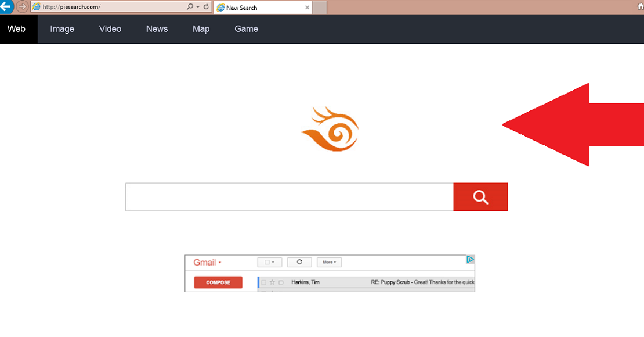Click the Gmail label in the ad banner
Screen dimensions: 644x337
point(205,263)
